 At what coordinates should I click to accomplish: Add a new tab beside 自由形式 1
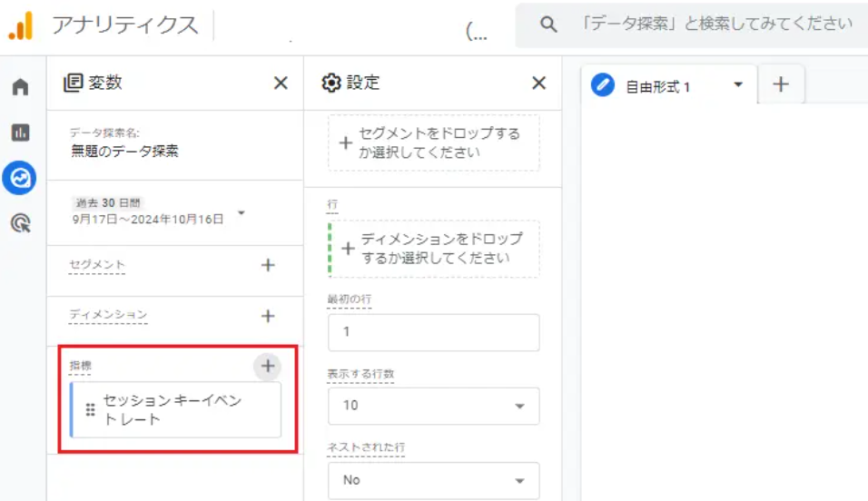pos(781,84)
